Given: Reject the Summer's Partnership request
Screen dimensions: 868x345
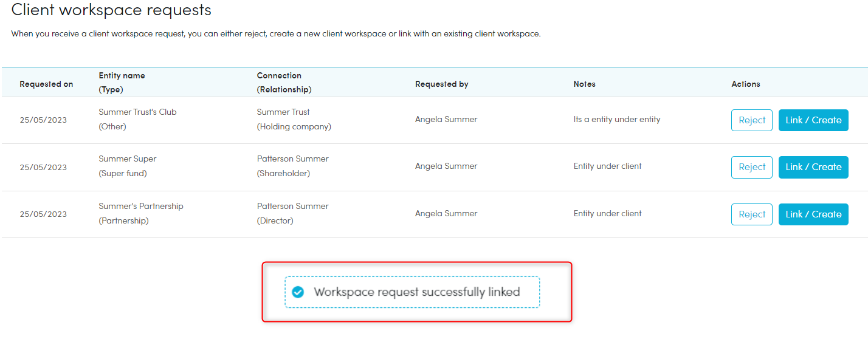Looking at the screenshot, I should [751, 214].
